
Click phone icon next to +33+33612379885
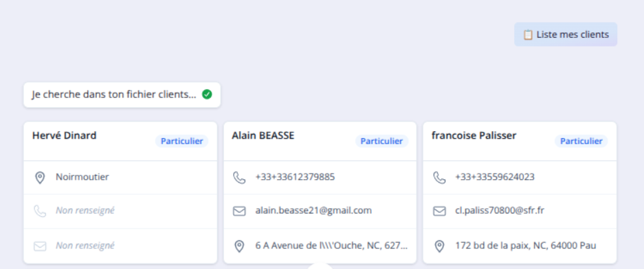click(239, 178)
